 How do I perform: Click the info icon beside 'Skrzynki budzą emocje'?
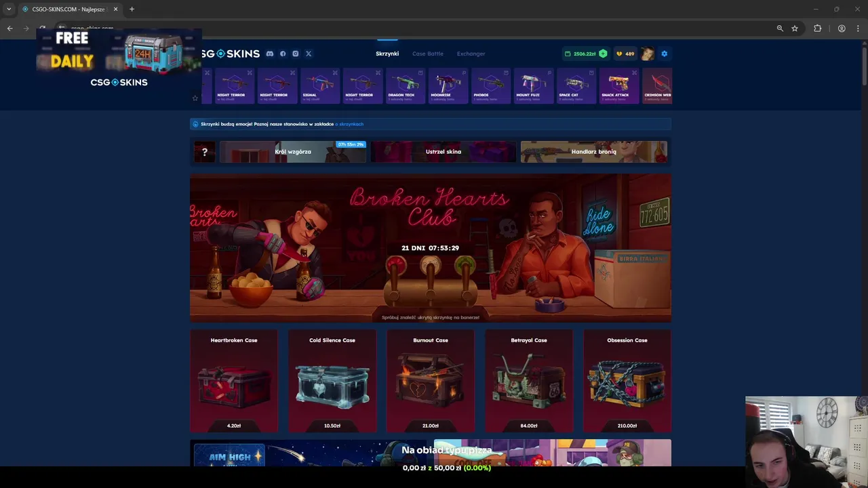[x=195, y=124]
